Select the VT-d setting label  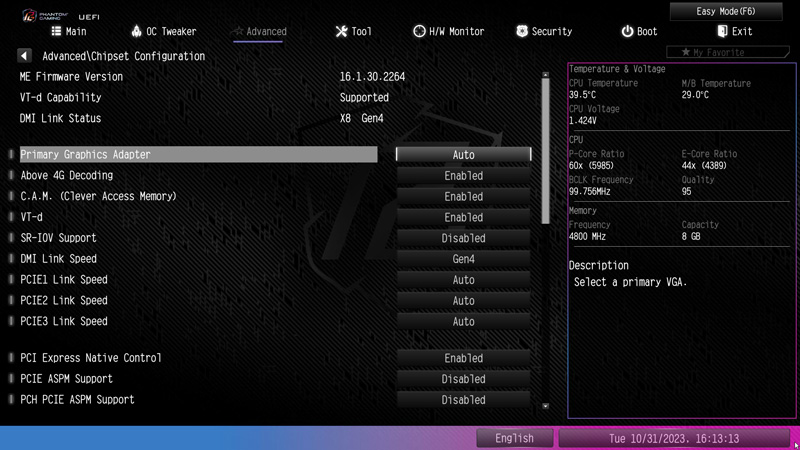point(31,217)
